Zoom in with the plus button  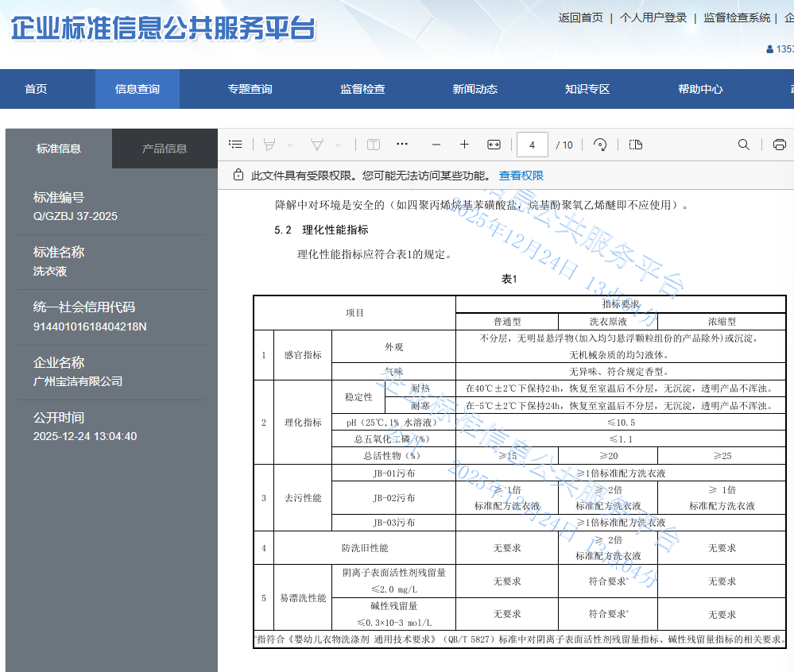[464, 145]
